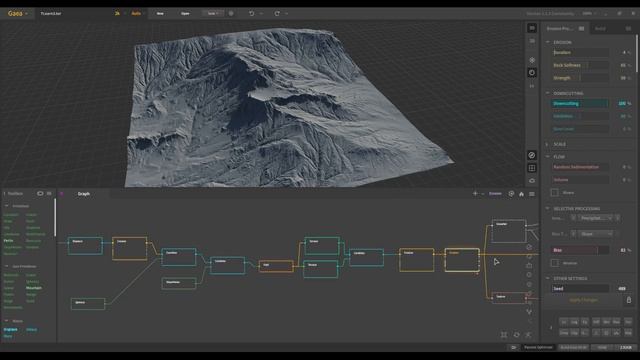Click the Bias slider
640x360 pixels.
click(x=580, y=250)
